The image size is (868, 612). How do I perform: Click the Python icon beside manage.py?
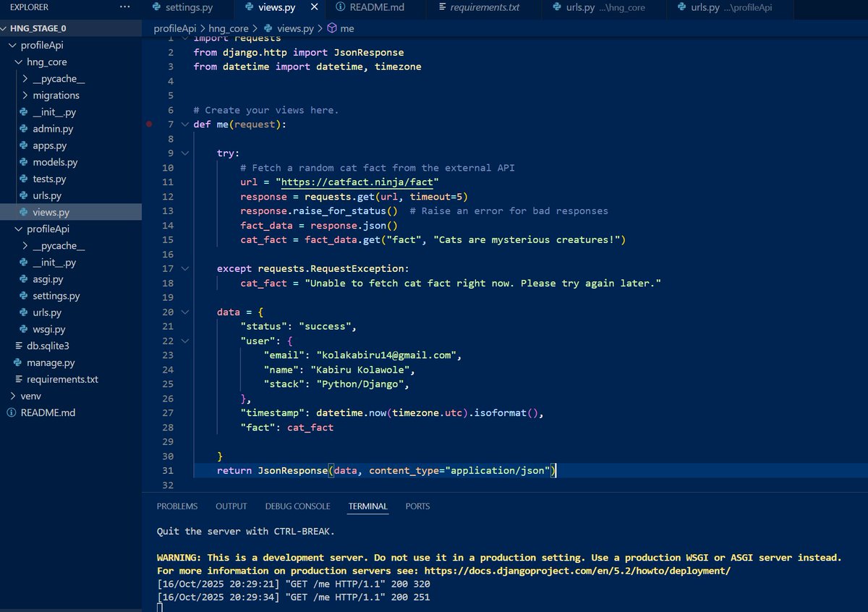point(19,362)
